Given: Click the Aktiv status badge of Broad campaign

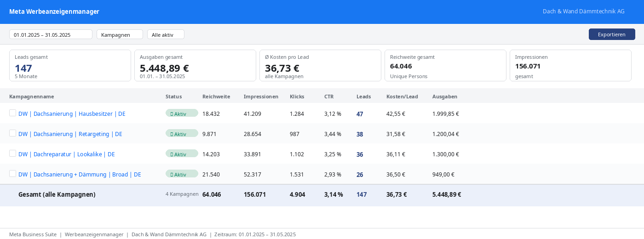Looking at the screenshot, I should [x=182, y=174].
